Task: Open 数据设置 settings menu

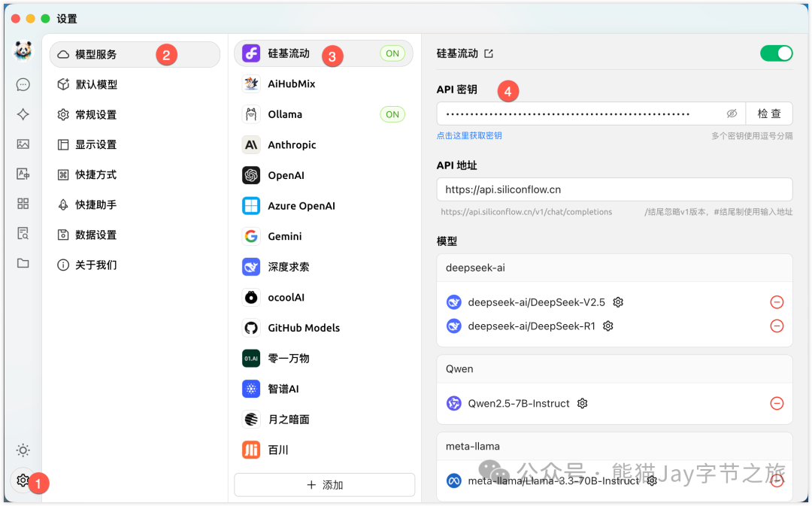Action: click(x=135, y=235)
